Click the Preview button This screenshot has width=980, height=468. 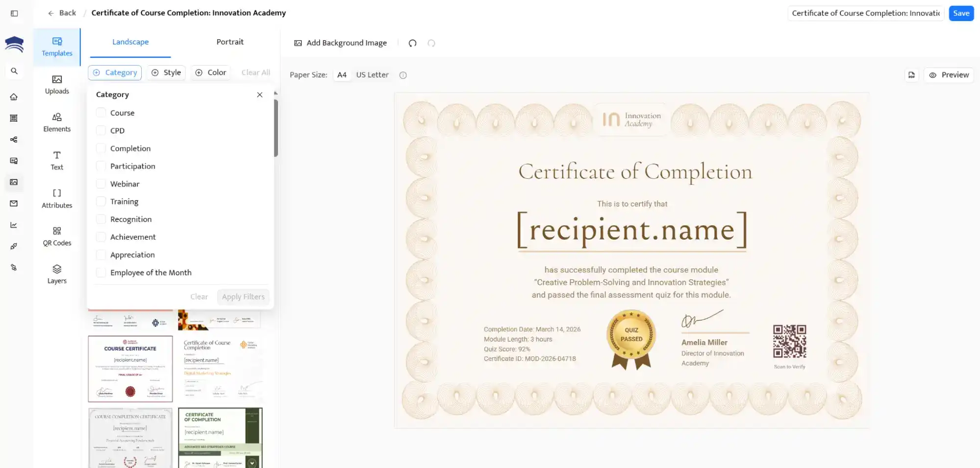coord(948,75)
